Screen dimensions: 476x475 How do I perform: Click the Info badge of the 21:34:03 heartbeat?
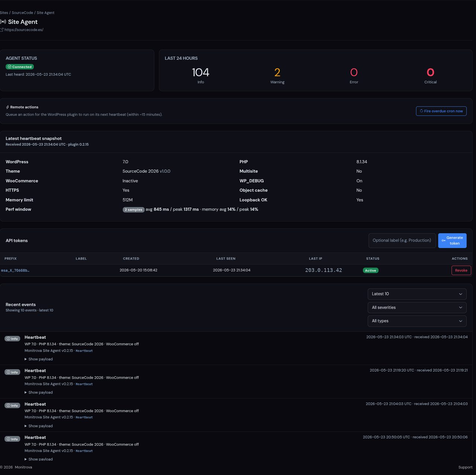12,339
